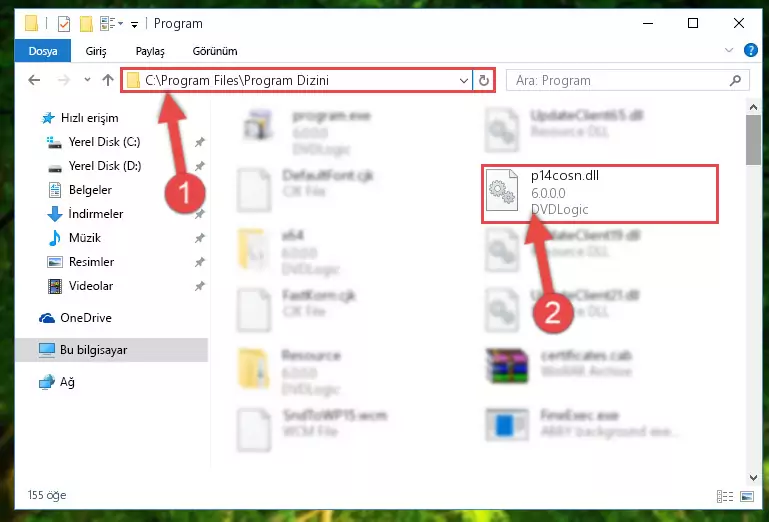Unpin Yerel Disk (C:) using pin icon
Screen dimensions: 769x522
(199, 142)
